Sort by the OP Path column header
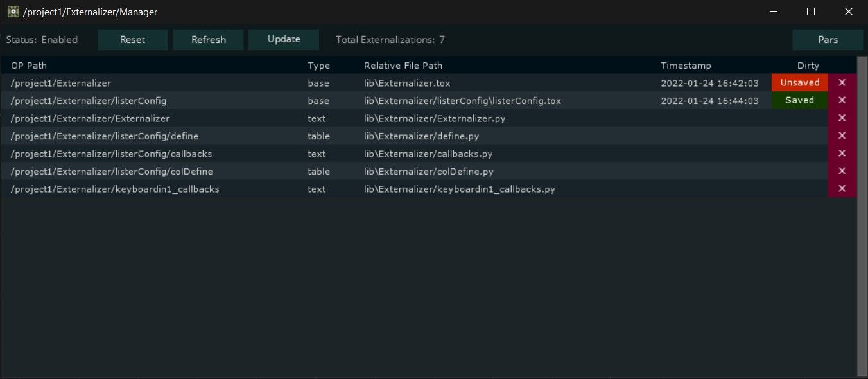Screen dimensions: 868x379 pyautogui.click(x=29, y=66)
